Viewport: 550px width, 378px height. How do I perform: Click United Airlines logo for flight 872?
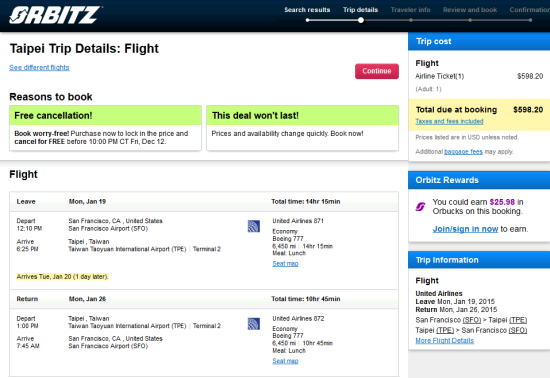[x=254, y=324]
